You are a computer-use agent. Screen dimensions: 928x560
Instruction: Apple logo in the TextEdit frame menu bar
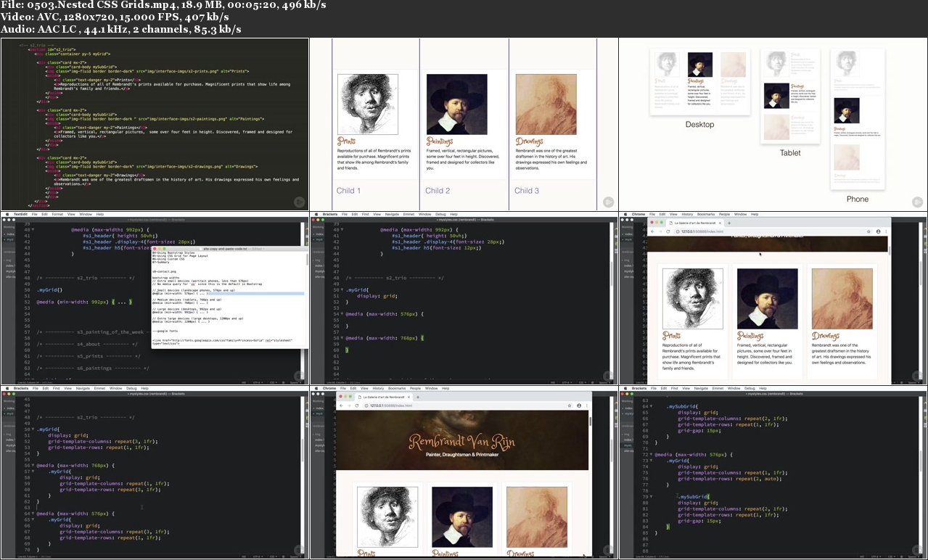[6, 214]
